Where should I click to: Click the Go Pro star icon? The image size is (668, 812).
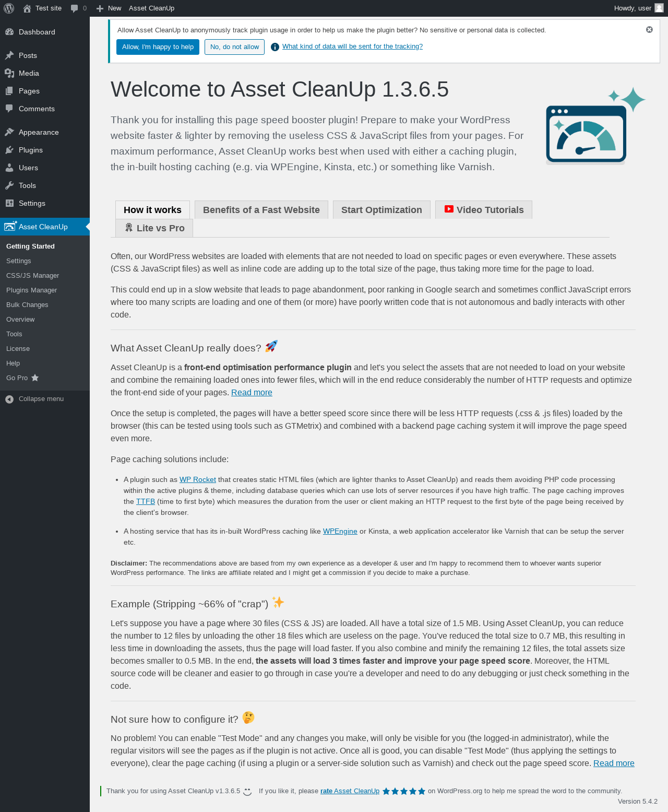35,378
